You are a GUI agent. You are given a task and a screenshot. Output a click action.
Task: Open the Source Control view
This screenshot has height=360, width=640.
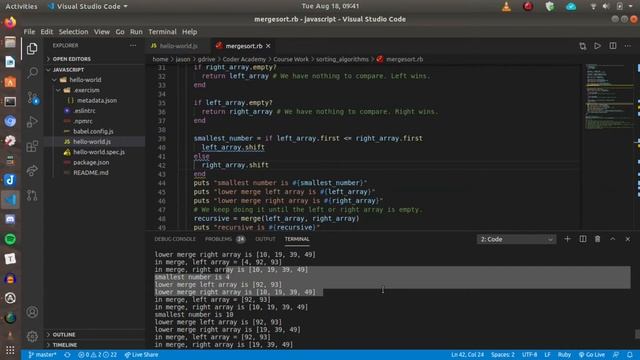point(32,98)
